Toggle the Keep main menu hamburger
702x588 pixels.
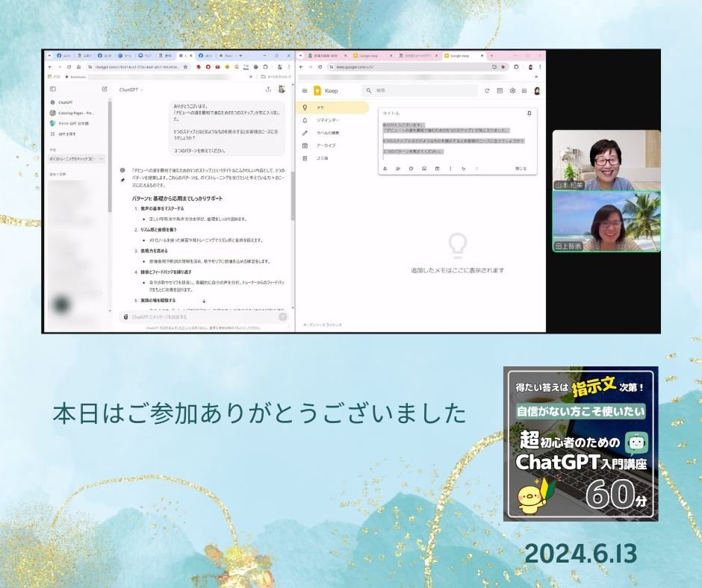(x=305, y=91)
